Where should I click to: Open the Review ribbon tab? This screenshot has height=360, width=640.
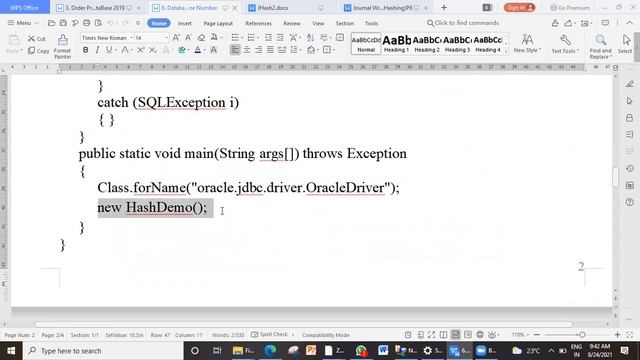point(292,24)
